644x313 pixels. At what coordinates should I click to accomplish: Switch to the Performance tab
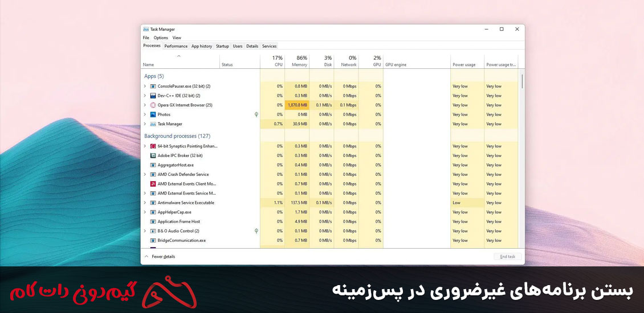pyautogui.click(x=176, y=46)
